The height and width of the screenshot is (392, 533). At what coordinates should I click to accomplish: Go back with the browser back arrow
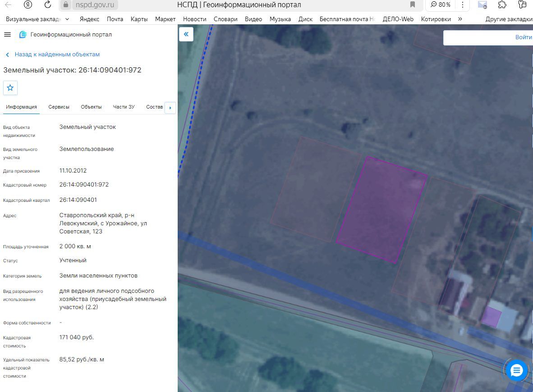(8, 5)
